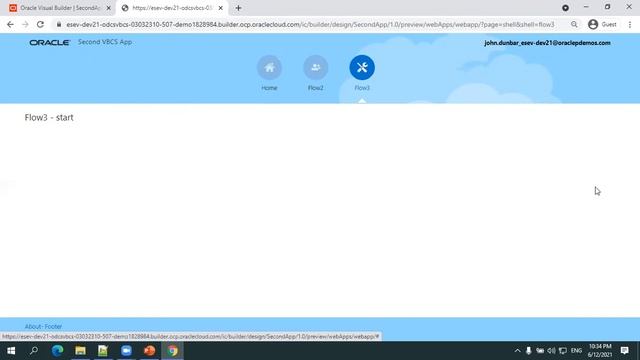Click the Flow3 - start heading
This screenshot has height=360, width=640.
(49, 118)
